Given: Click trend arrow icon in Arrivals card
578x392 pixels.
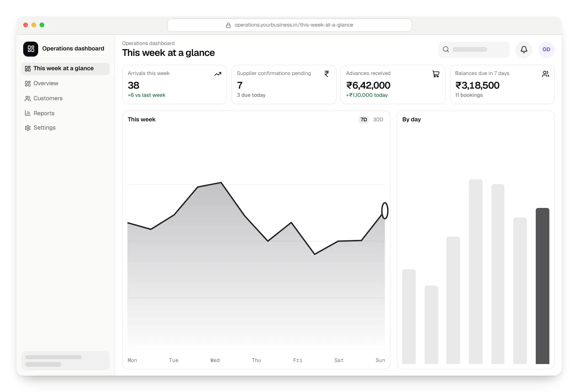Looking at the screenshot, I should click(x=218, y=74).
